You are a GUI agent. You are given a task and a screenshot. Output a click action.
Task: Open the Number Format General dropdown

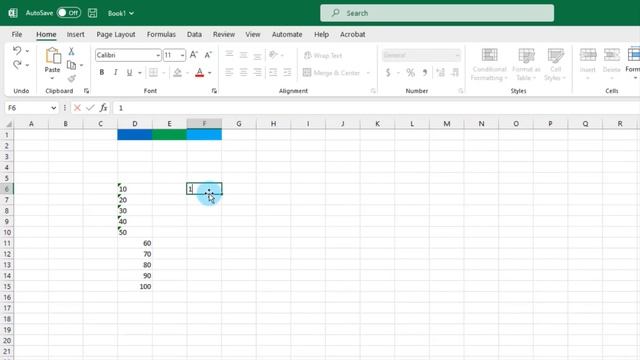(x=458, y=55)
